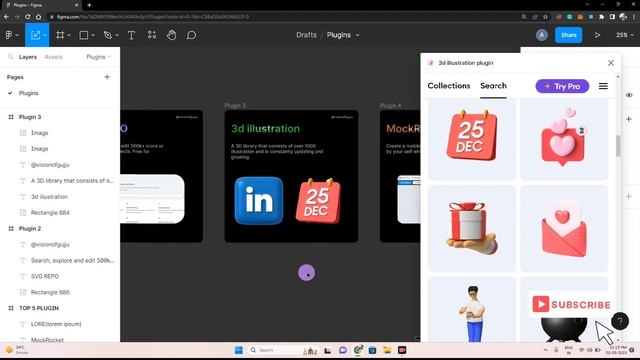Select the 'A 3D library that consists' layer
This screenshot has height=360, width=640.
pos(72,181)
